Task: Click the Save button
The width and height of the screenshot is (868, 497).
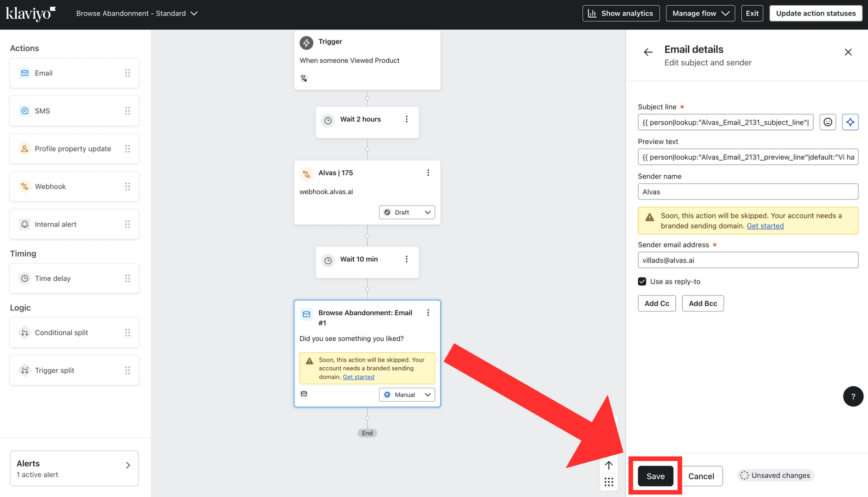Action: 655,476
